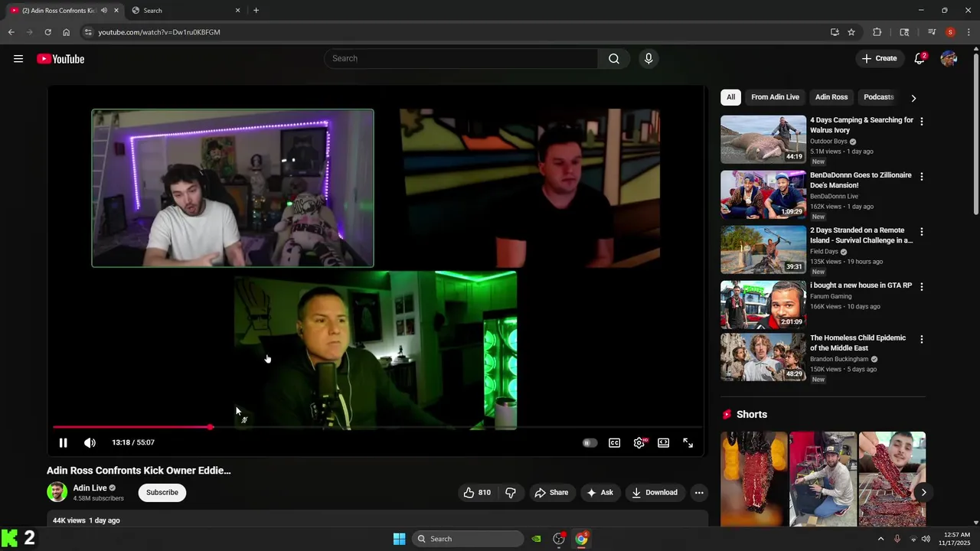
Task: Open the Ask AI button
Action: click(599, 493)
